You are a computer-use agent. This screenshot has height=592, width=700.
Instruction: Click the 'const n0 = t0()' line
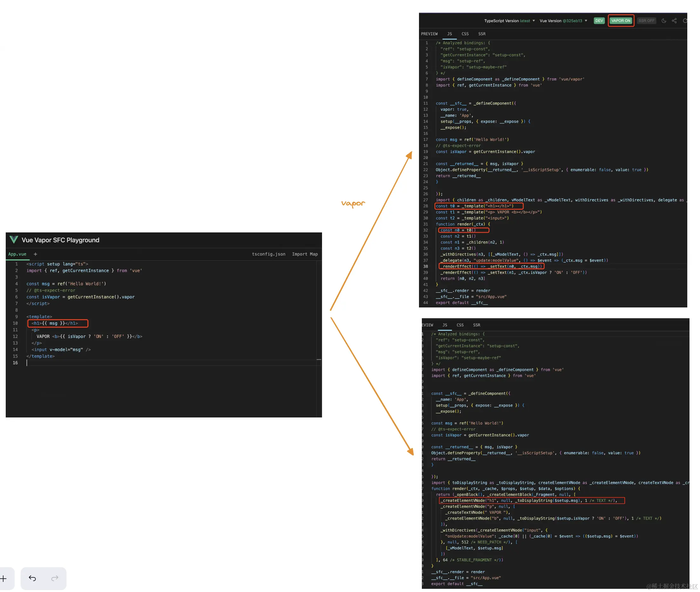pos(458,230)
